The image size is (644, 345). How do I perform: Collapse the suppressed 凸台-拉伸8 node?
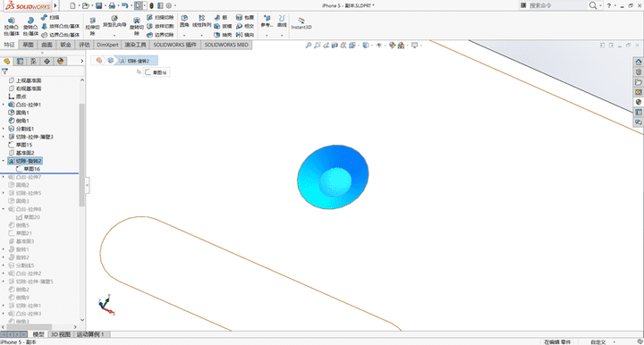click(x=4, y=209)
